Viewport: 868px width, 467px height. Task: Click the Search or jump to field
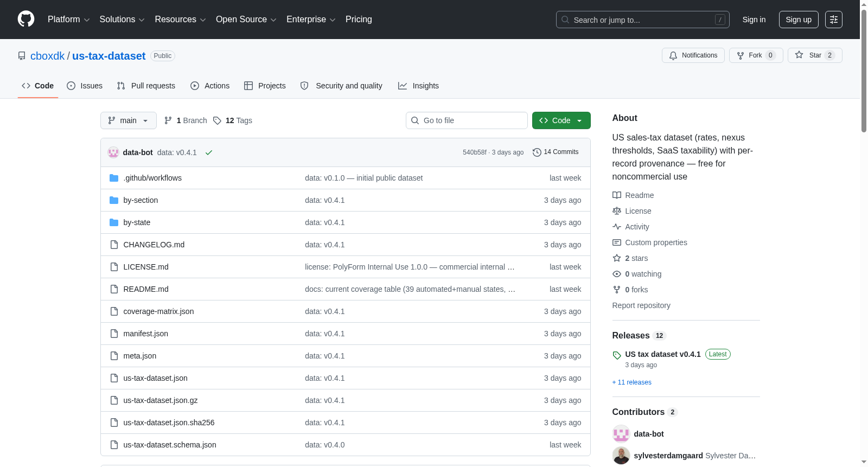[643, 20]
